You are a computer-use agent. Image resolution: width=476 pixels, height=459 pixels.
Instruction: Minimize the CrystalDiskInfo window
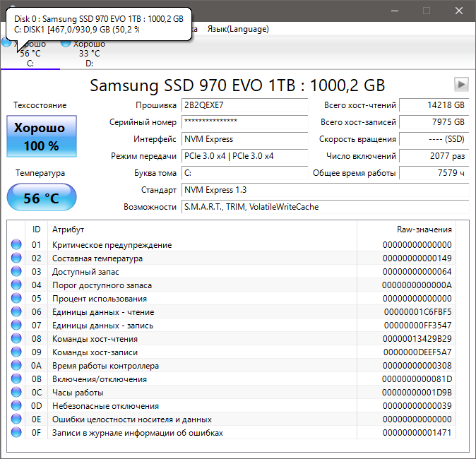395,11
